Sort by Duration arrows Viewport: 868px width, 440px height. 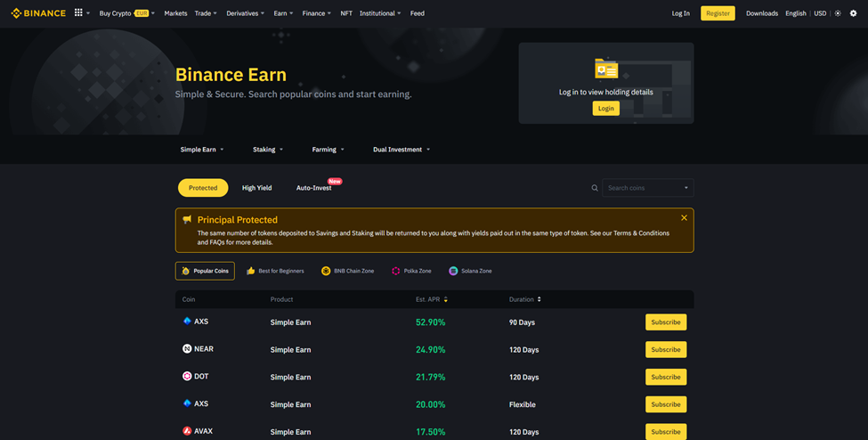coord(539,299)
